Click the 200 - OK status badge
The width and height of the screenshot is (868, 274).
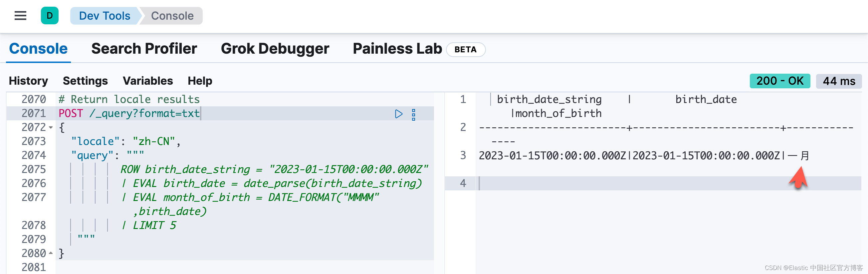click(780, 81)
